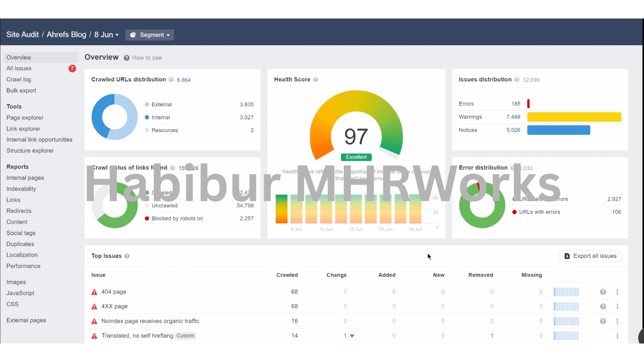This screenshot has width=644, height=362.
Task: Click the Ahrefs Blog breadcrumb
Action: click(66, 35)
